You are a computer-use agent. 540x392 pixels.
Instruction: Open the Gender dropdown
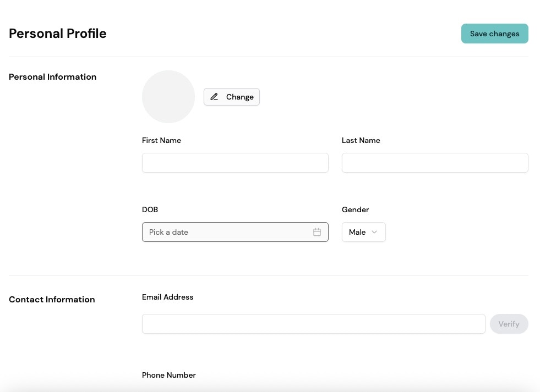363,232
